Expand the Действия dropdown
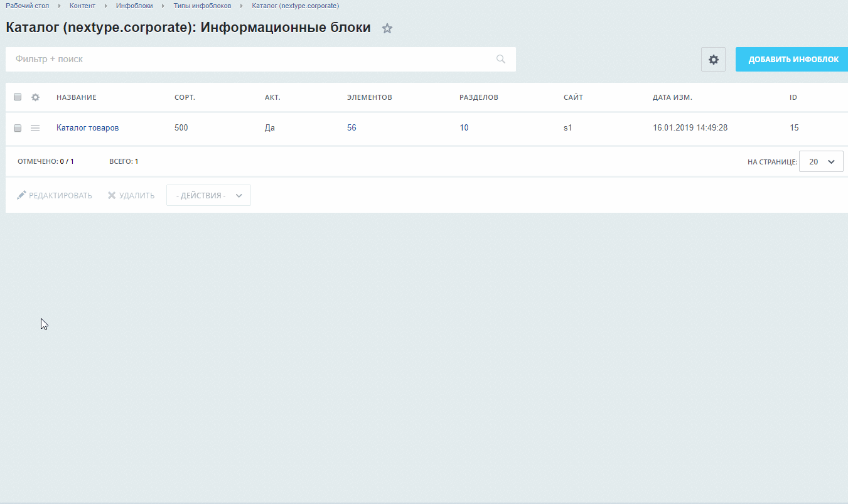 (208, 195)
